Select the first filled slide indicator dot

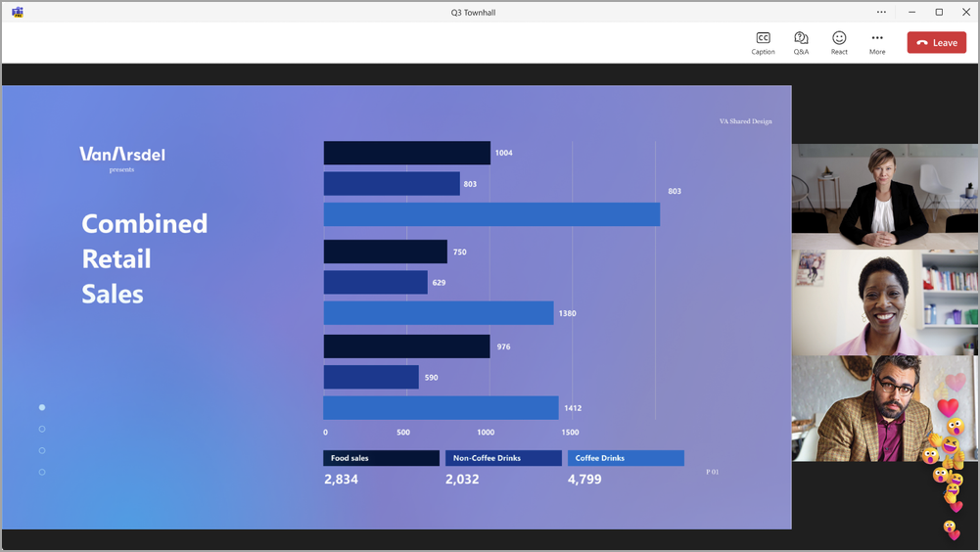[x=42, y=407]
